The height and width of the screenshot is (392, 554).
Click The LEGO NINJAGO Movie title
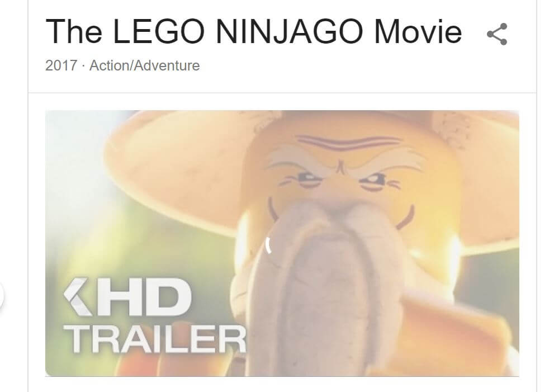click(x=254, y=31)
